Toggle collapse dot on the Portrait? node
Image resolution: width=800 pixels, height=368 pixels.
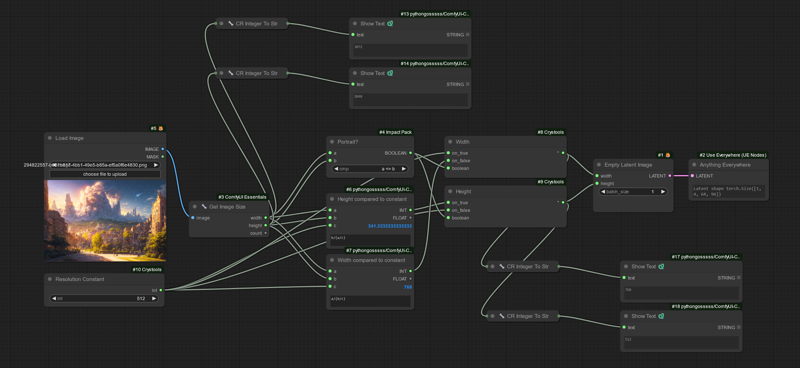(x=332, y=142)
